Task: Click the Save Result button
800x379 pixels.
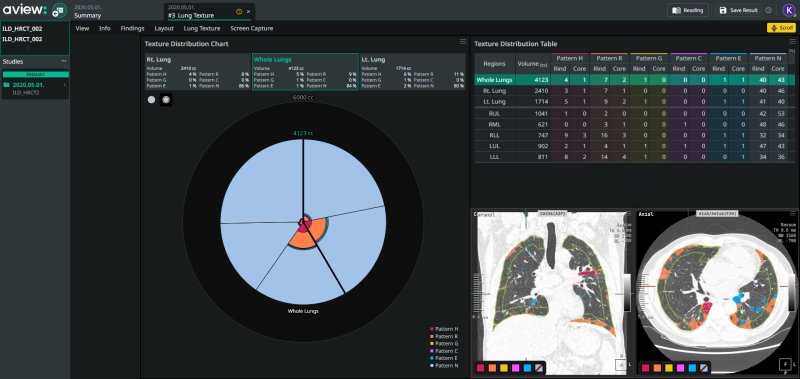Action: (738, 10)
